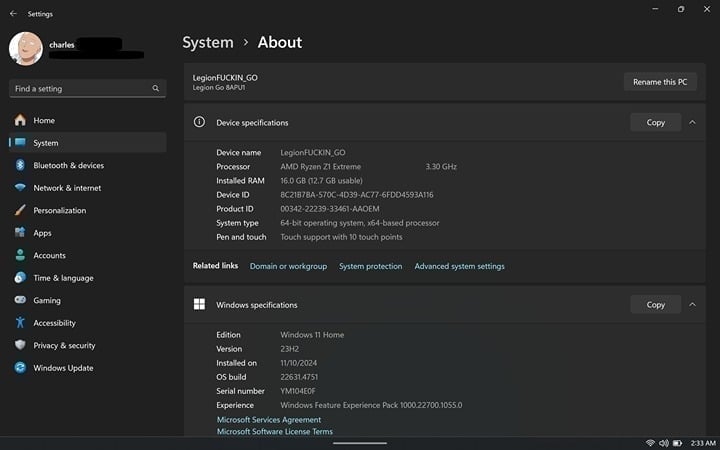The height and width of the screenshot is (450, 720).
Task: Open the Gaming settings section
Action: tap(47, 300)
